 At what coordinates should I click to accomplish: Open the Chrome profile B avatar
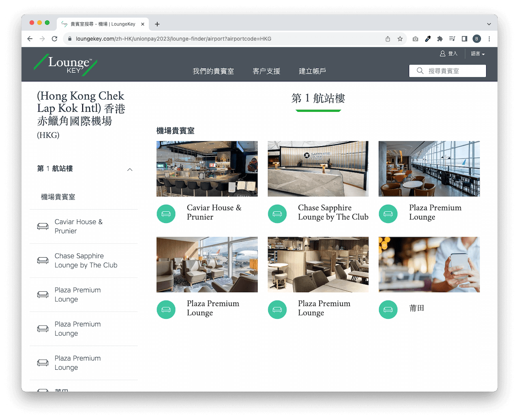coord(477,39)
